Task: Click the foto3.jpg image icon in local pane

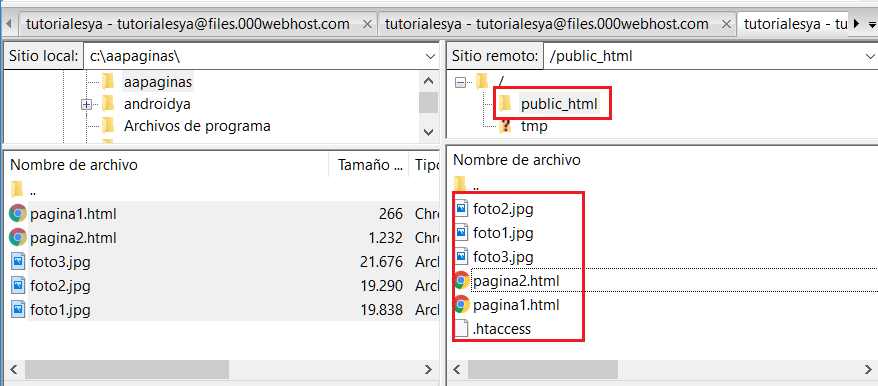Action: point(18,262)
